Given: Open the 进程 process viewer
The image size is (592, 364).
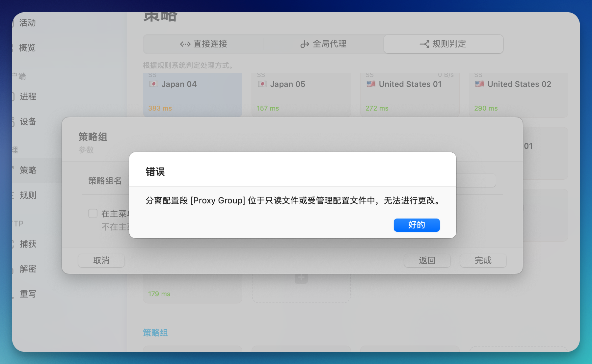Looking at the screenshot, I should click(28, 96).
